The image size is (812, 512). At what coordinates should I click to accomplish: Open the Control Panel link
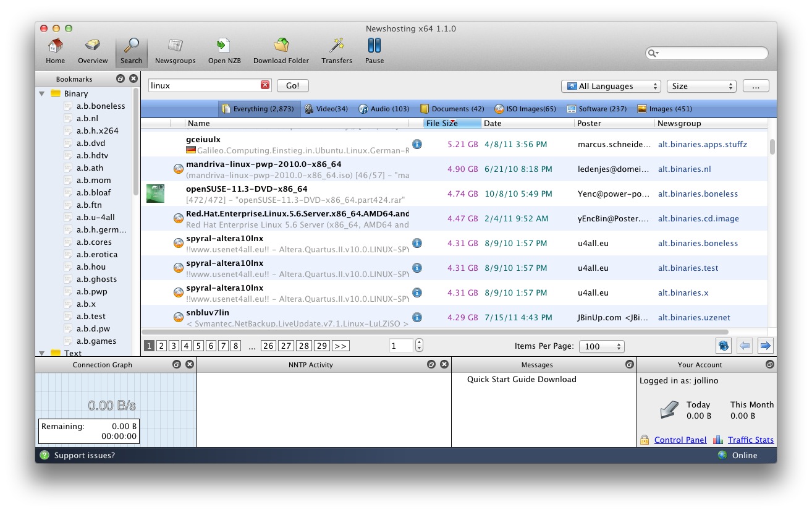pos(680,440)
